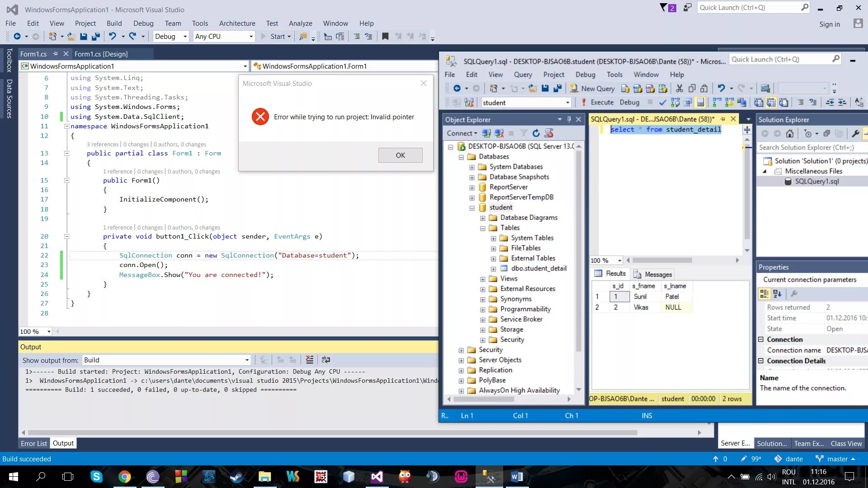Select SQLQuery1.sql in Solution Explorer
Viewport: 868px width, 488px height.
816,181
